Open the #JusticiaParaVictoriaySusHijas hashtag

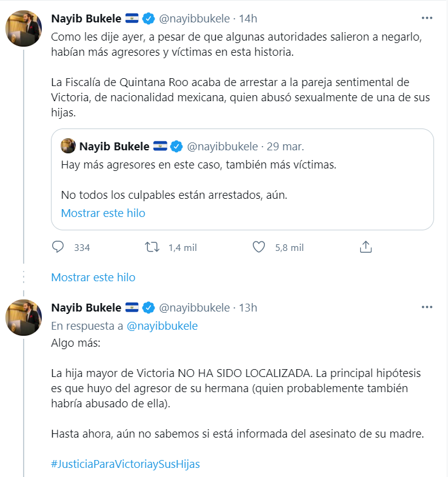125,464
